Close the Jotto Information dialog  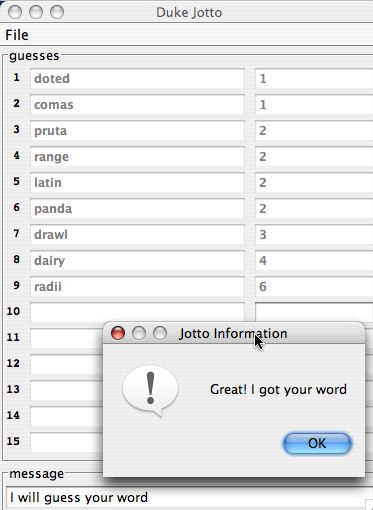(x=118, y=333)
